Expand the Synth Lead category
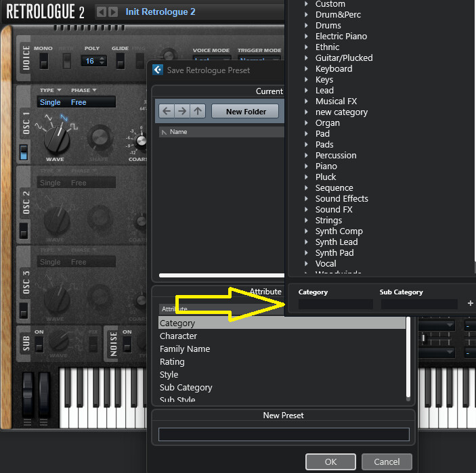476x473 pixels. (306, 242)
